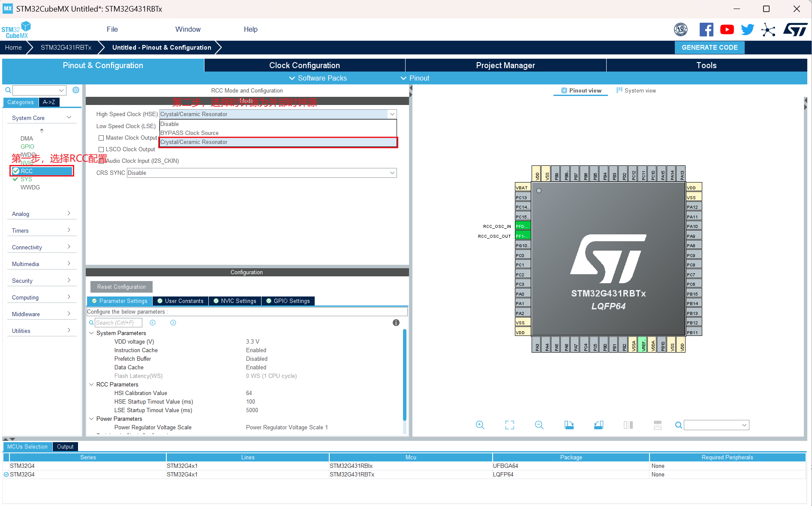Screen dimensions: 812x506
Task: Open GPIO Settings tab
Action: coord(288,301)
